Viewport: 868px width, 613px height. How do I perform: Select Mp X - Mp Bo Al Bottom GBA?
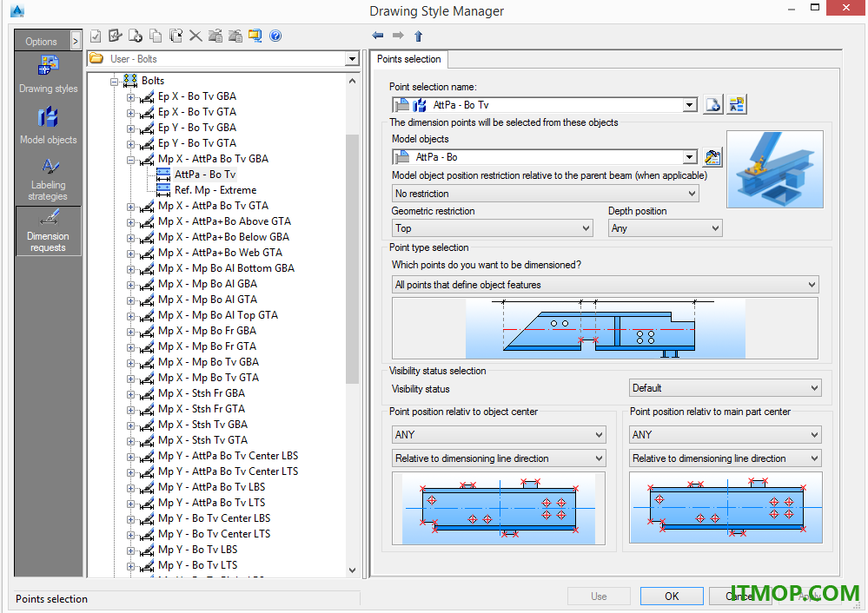point(227,267)
